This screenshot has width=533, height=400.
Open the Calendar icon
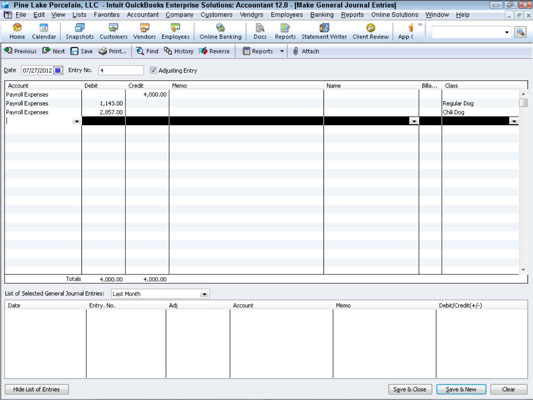(44, 28)
